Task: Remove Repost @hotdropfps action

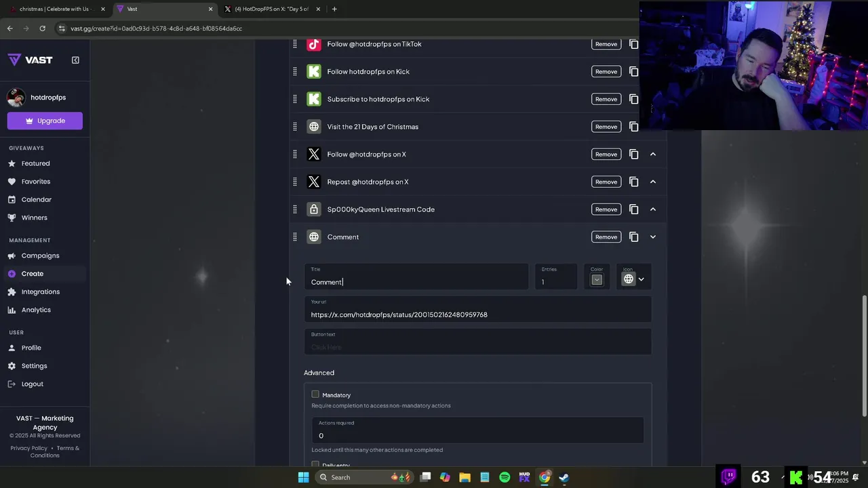Action: [x=606, y=182]
